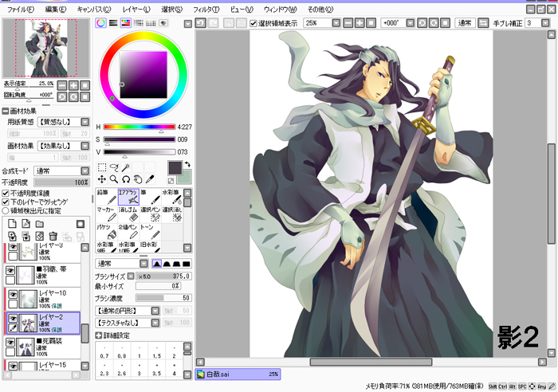The height and width of the screenshot is (392, 558).
Task: Click the undo arrow in the toolbar
Action: click(x=201, y=23)
